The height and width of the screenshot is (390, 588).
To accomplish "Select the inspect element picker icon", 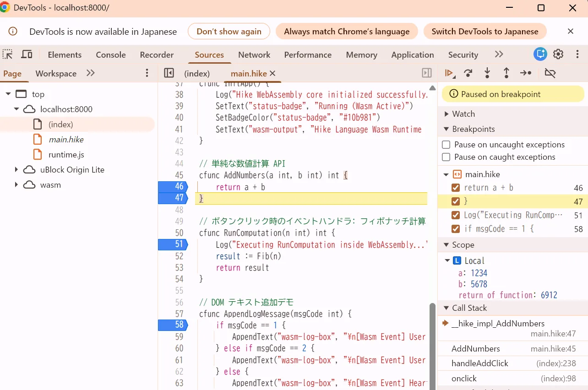I will (8, 54).
